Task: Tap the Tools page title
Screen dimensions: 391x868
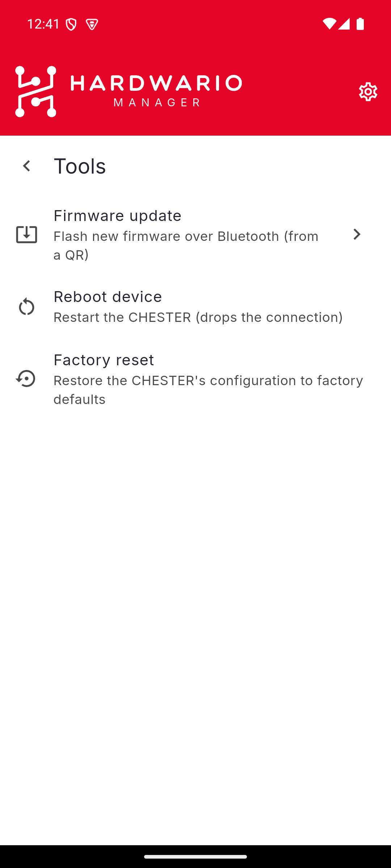Action: 80,166
